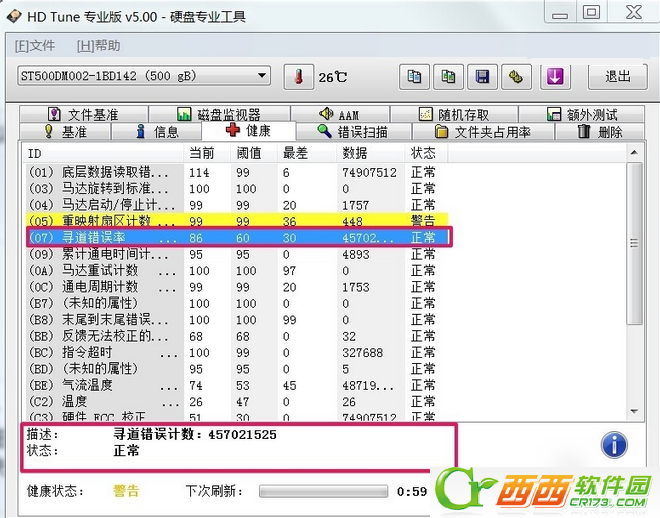Select the highlighted (07) 寻道错误率 row
The height and width of the screenshot is (518, 660).
(x=239, y=237)
